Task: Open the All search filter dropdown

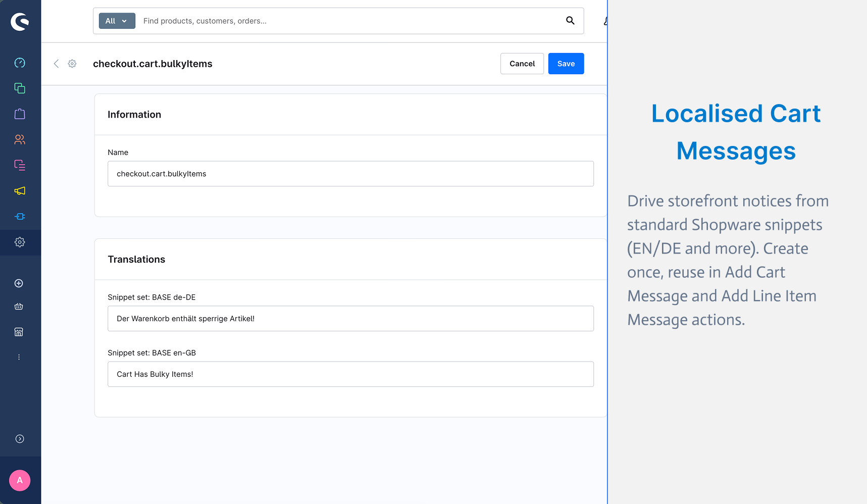Action: [117, 21]
